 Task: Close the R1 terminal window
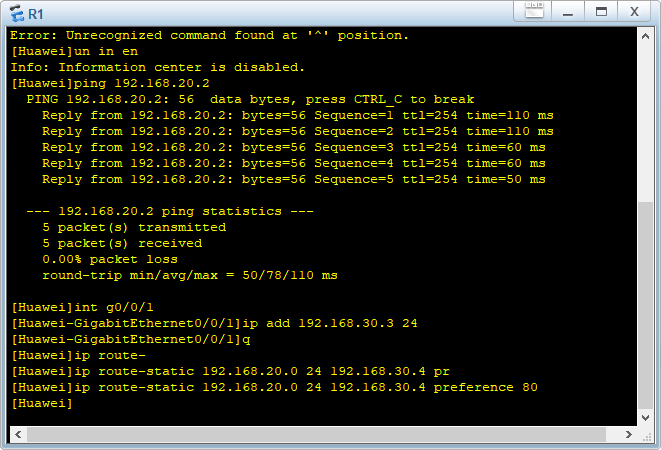[634, 12]
